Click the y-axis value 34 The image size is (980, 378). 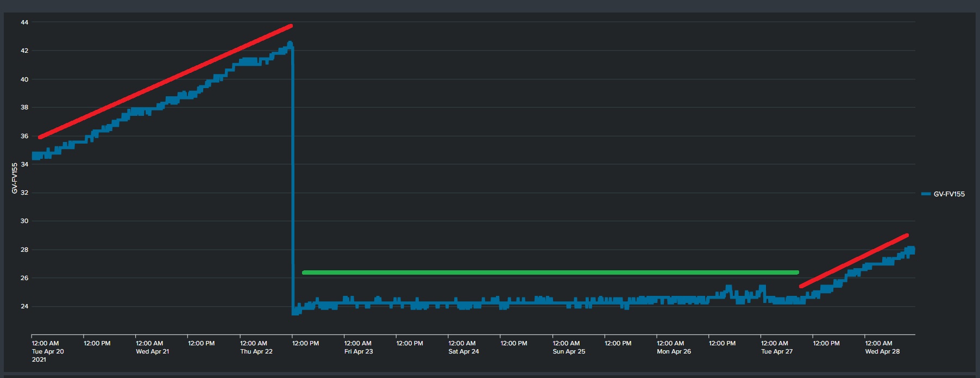coord(24,164)
